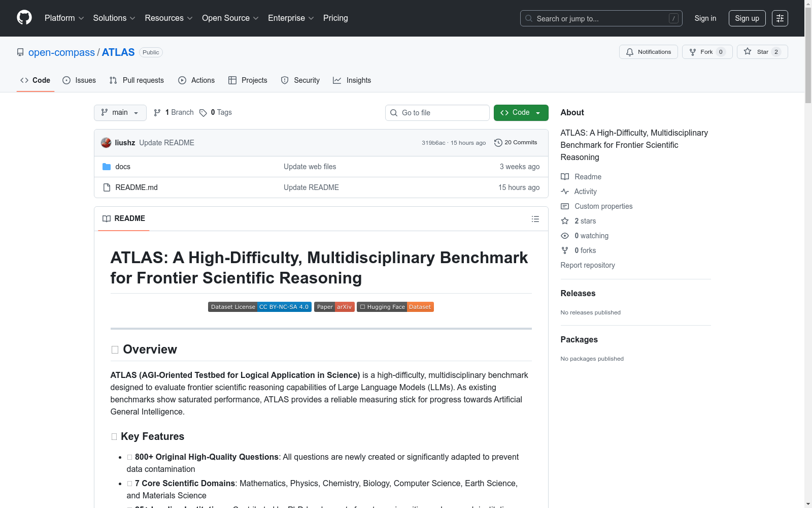Open the Pricing page
Screen dimensions: 812x508
(335, 18)
